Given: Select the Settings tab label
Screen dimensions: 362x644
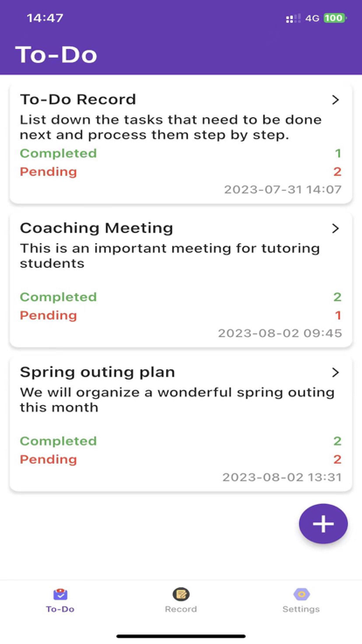Looking at the screenshot, I should 302,609.
